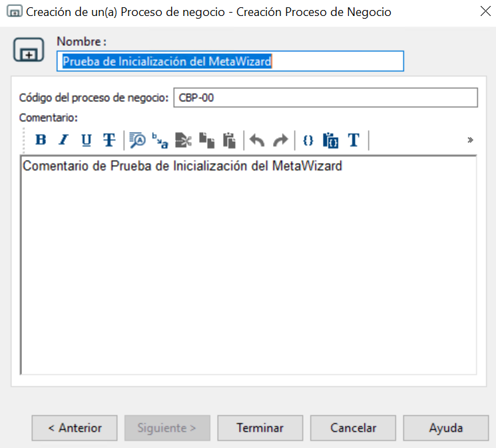Click the Cancelar button
496x448 pixels.
(x=353, y=428)
